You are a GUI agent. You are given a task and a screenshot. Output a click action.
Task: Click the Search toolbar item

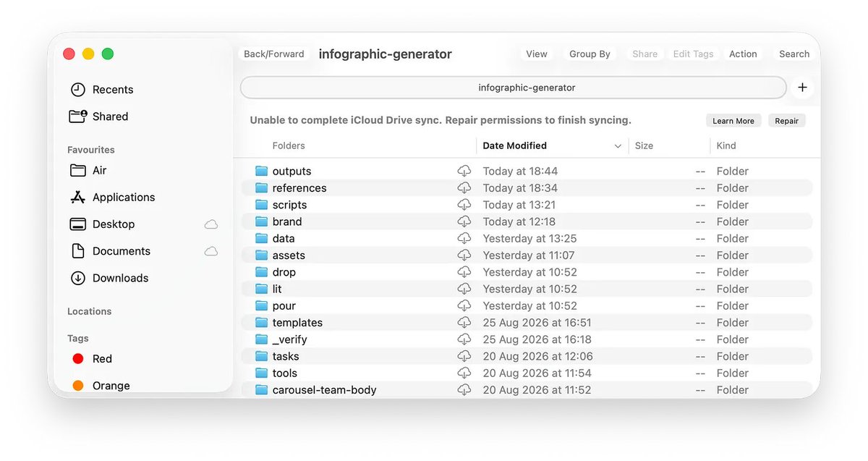click(x=794, y=54)
